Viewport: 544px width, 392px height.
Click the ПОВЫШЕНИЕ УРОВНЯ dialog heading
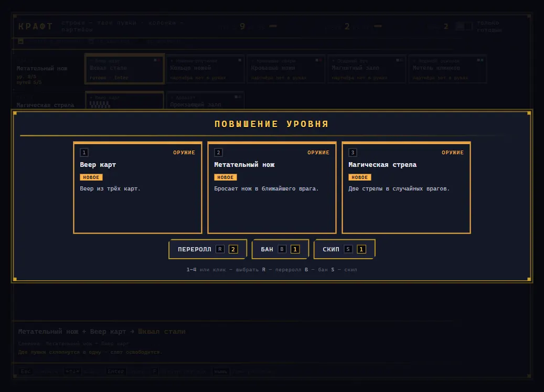coord(272,124)
